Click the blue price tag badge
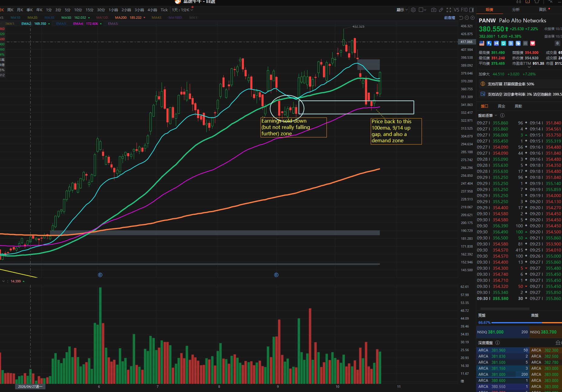Image resolution: width=562 pixels, height=392 pixels. [518, 43]
